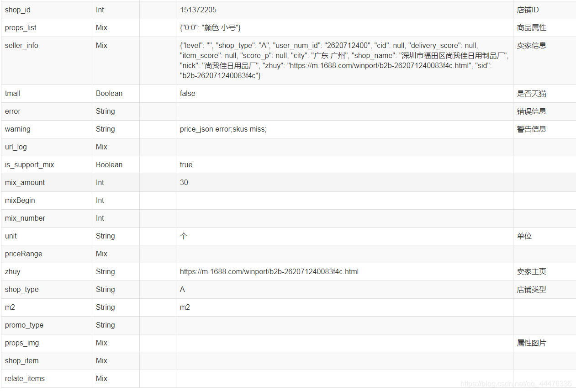Image resolution: width=576 pixels, height=392 pixels.
Task: Select the unit value 个
Action: point(184,236)
